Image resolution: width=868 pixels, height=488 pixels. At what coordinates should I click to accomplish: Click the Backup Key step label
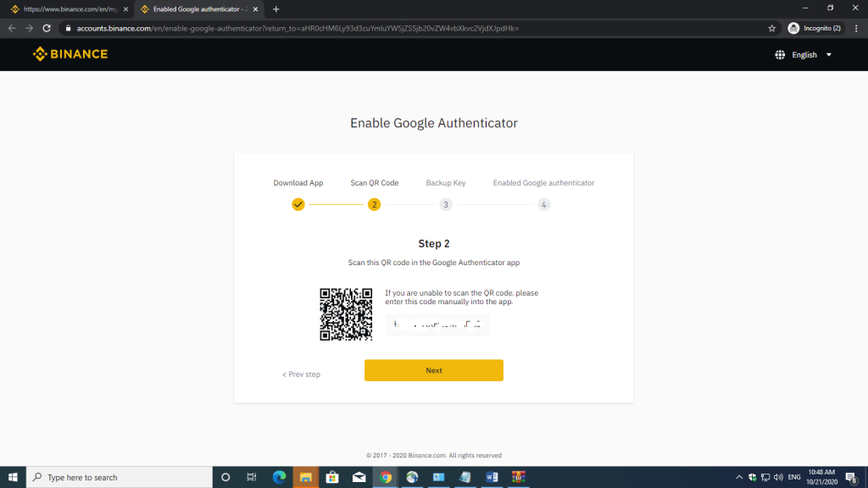[x=446, y=183]
